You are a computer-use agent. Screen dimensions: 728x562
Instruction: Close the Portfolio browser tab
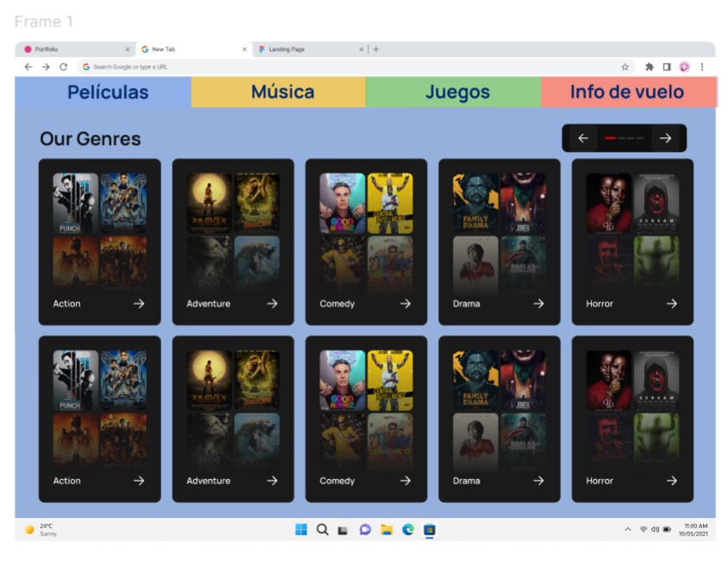[127, 49]
